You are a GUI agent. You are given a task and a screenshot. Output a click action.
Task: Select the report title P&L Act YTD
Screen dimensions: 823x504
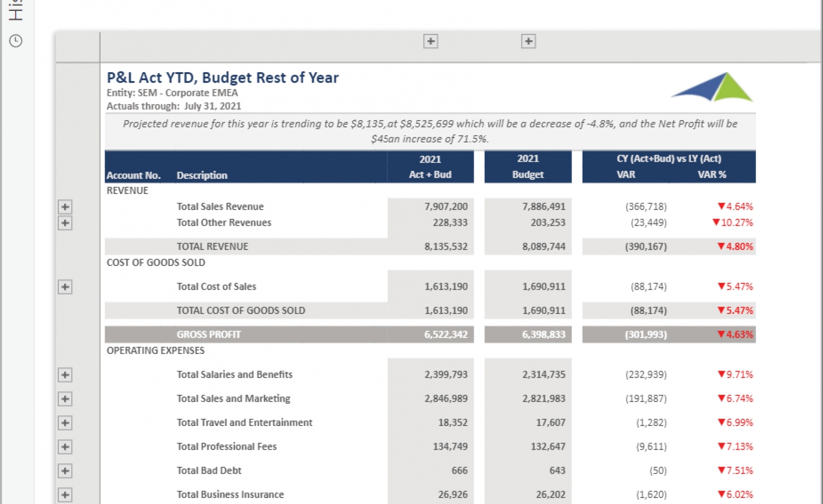222,78
